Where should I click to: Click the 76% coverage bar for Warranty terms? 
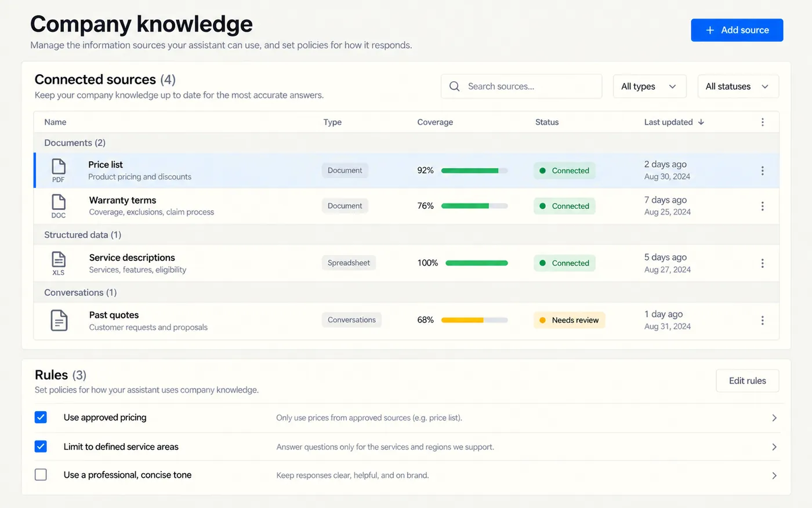474,206
